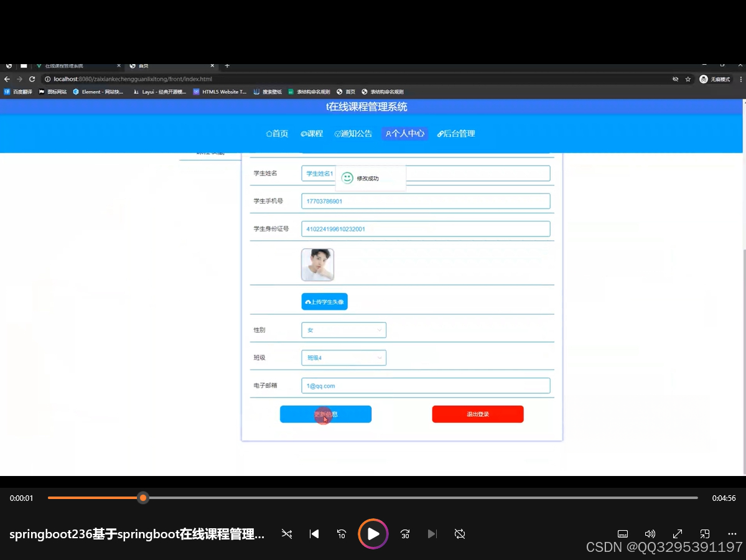Toggle the loop playback icon
This screenshot has width=746, height=560.
point(459,533)
